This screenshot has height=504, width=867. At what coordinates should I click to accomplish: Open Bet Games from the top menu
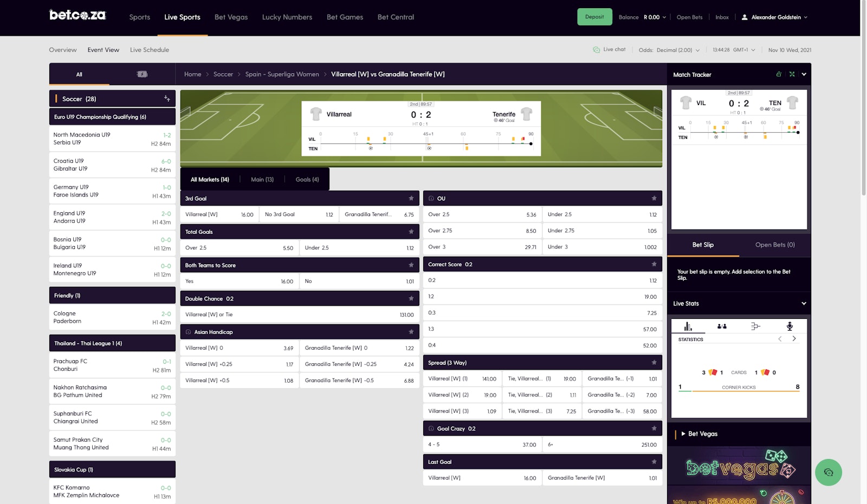tap(345, 17)
